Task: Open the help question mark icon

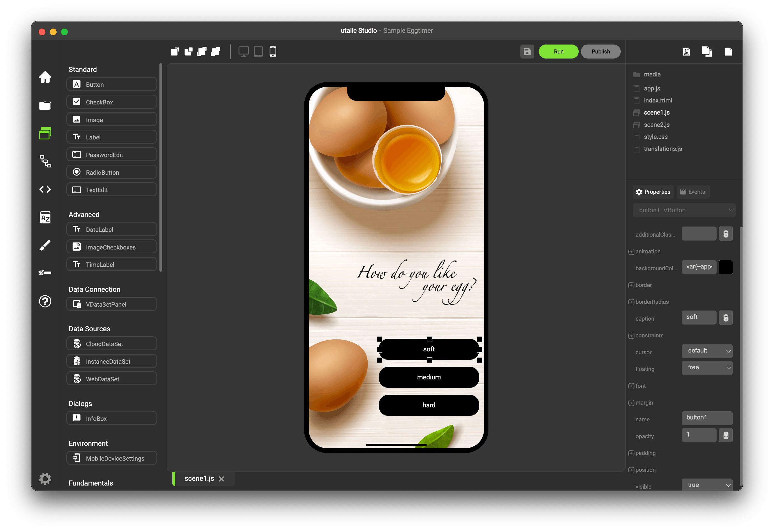Action: click(45, 301)
